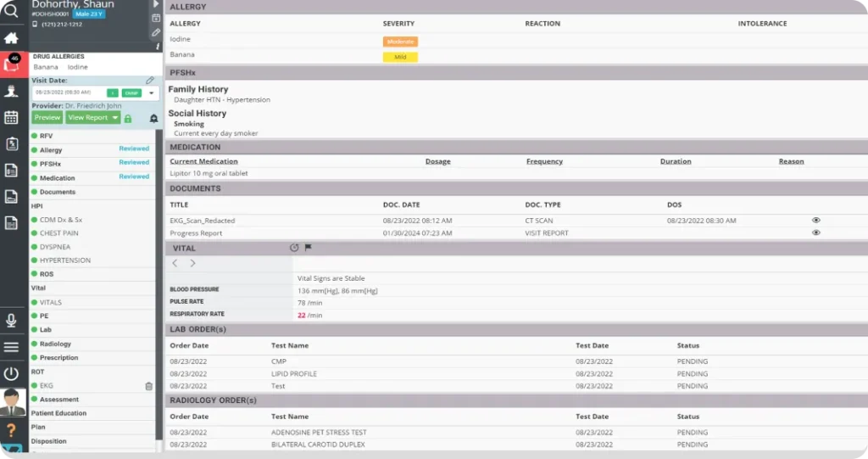Activate the microphone dictation icon

pos(12,320)
